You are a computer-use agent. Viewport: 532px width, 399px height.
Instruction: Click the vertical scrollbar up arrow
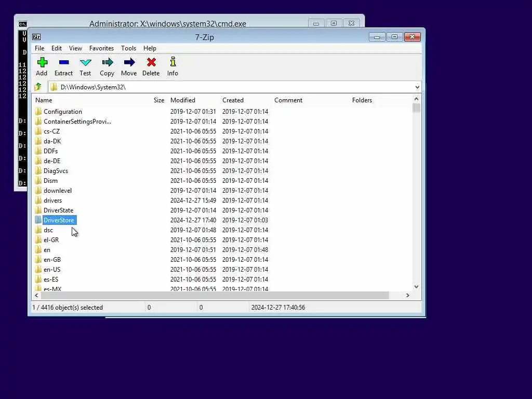[416, 99]
